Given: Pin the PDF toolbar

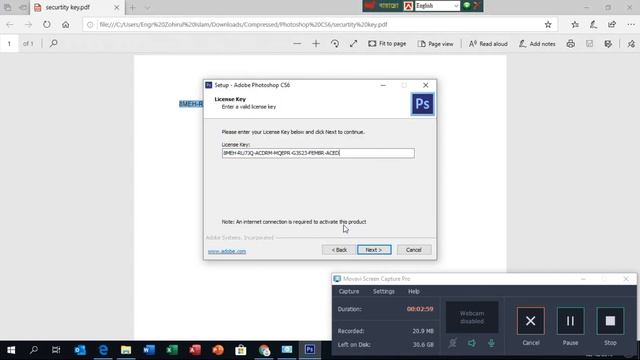Looking at the screenshot, I should coord(631,43).
